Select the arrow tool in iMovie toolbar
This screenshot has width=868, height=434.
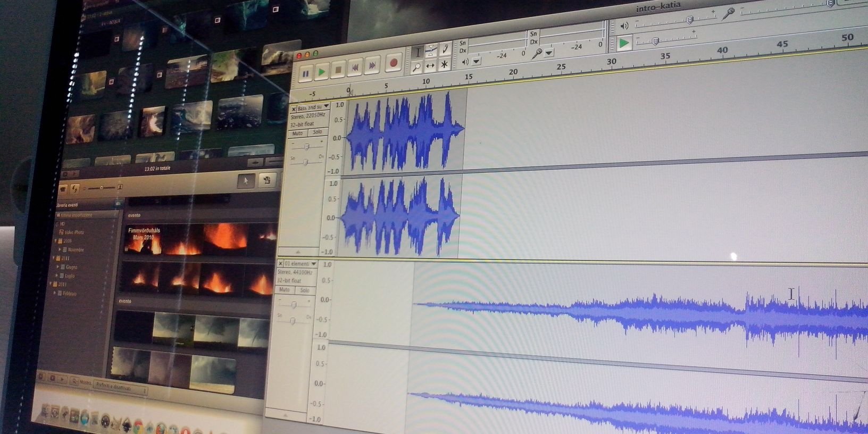pyautogui.click(x=246, y=181)
